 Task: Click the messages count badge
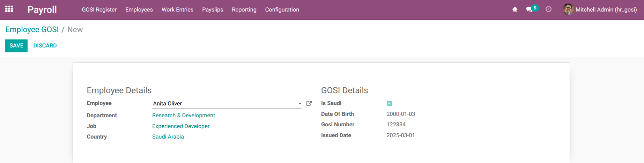click(535, 8)
